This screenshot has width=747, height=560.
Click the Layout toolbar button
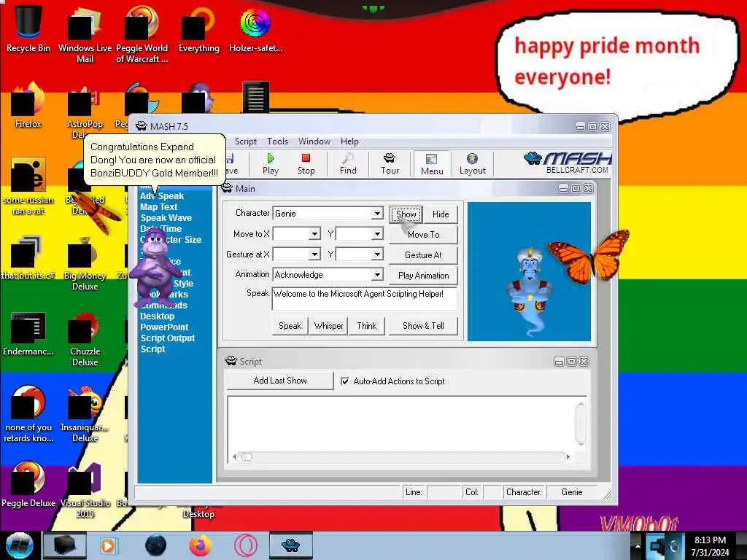473,164
